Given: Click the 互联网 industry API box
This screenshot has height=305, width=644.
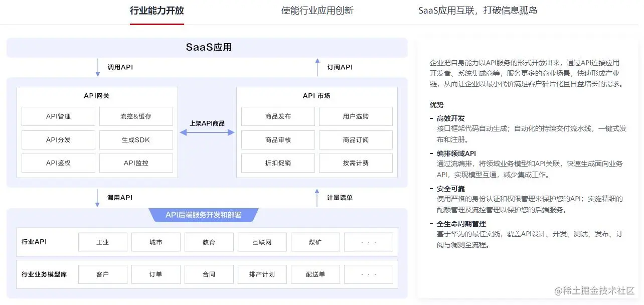Looking at the screenshot, I should click(262, 242).
